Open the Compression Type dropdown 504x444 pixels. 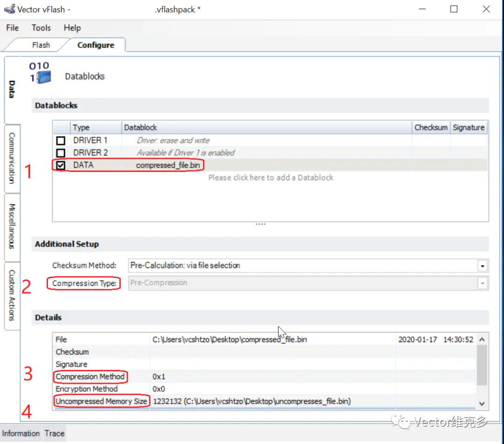click(482, 283)
